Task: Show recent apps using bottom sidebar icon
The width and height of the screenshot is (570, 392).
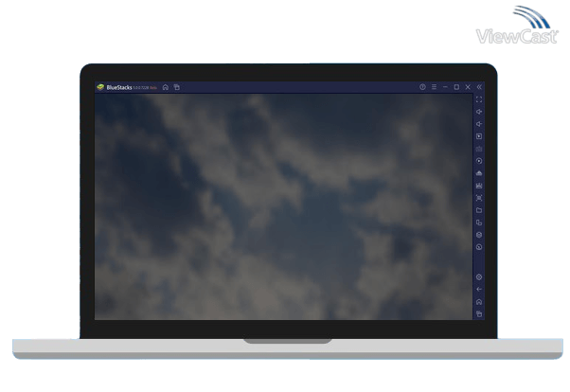Action: [479, 313]
